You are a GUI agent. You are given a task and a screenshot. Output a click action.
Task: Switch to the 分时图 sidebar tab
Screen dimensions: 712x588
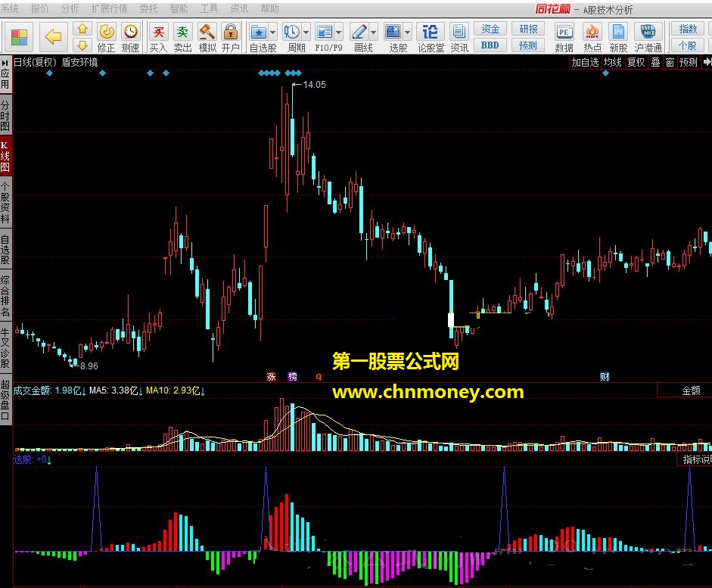(5, 115)
